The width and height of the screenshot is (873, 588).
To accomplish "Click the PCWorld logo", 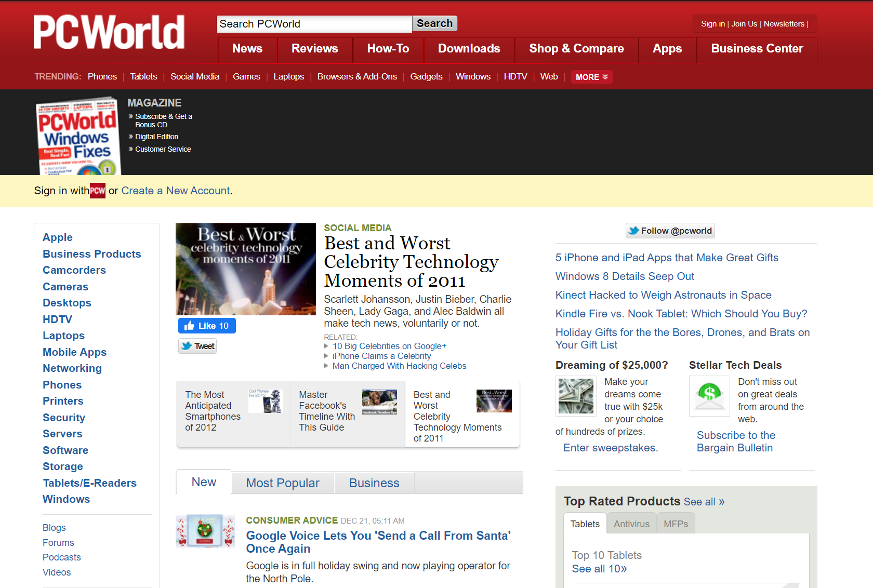I will 109,32.
